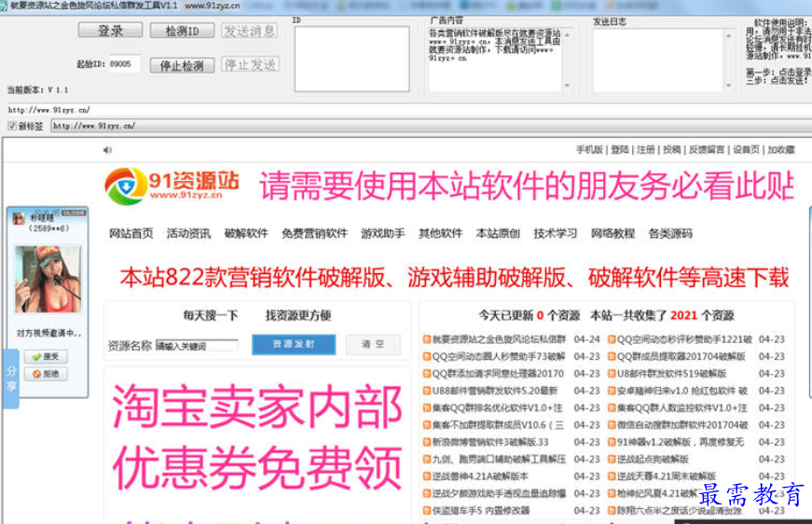This screenshot has height=524, width=812.
Task: Open the 活动资讯 menu item
Action: click(x=188, y=233)
